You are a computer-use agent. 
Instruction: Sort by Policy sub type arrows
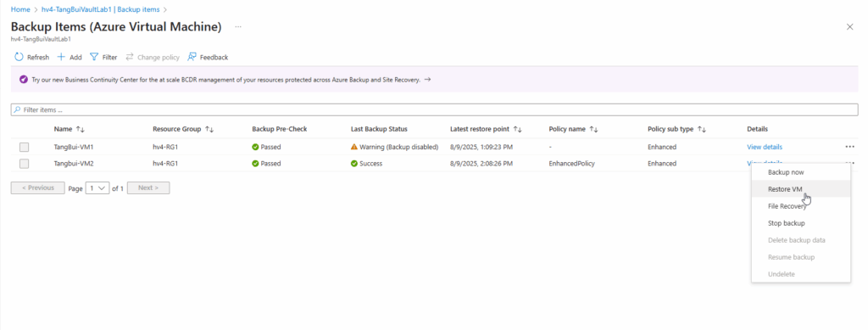[x=702, y=129]
